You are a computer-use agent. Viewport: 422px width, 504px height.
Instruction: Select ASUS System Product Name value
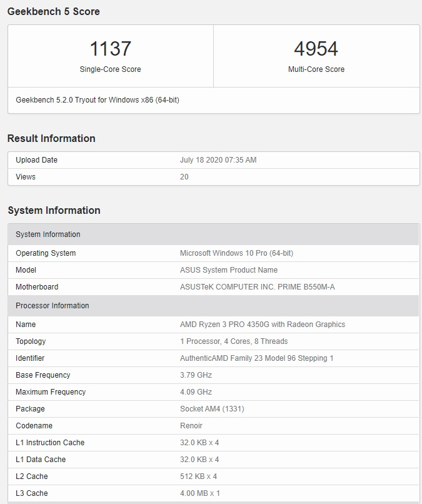229,270
